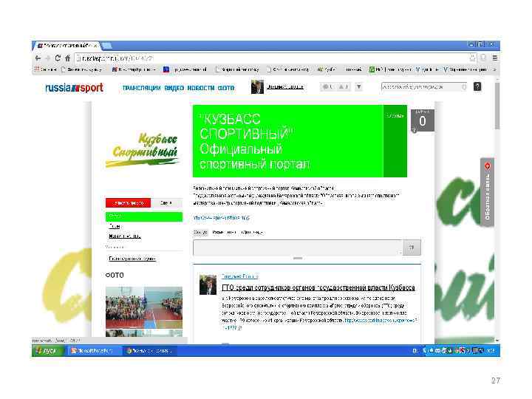Image resolution: width=532 pixels, height=399 pixels.
Task: Click the Кузбасс Спортивный logo image
Action: click(x=142, y=150)
